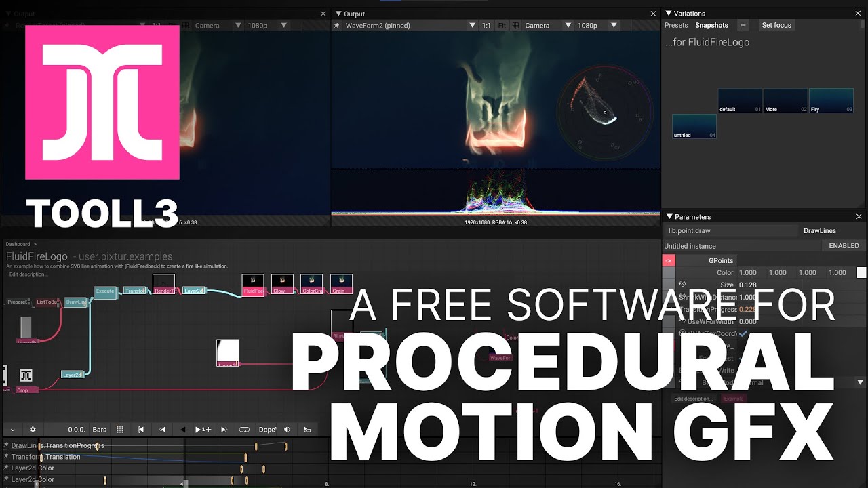Click the Set focus button
Screen dimensions: 868x488
(x=776, y=25)
